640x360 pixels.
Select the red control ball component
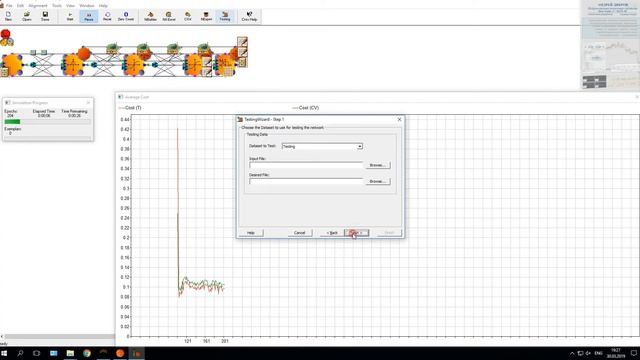point(5,34)
